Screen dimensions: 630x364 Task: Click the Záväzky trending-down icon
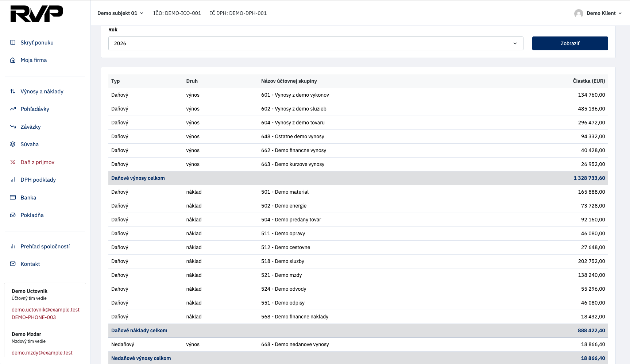(x=13, y=127)
